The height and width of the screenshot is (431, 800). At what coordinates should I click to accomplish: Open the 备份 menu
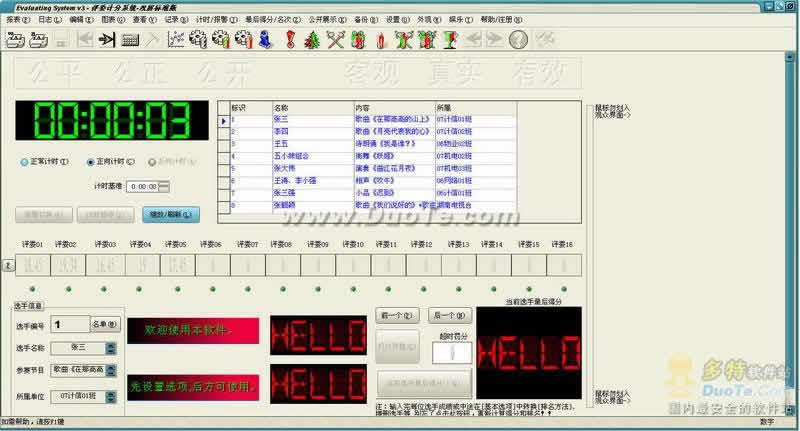click(366, 19)
